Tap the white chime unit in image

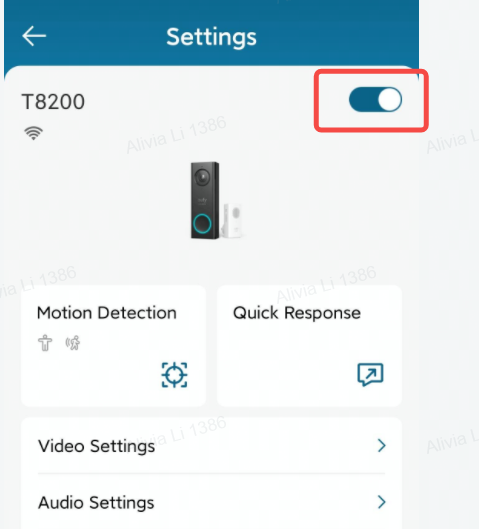(233, 220)
